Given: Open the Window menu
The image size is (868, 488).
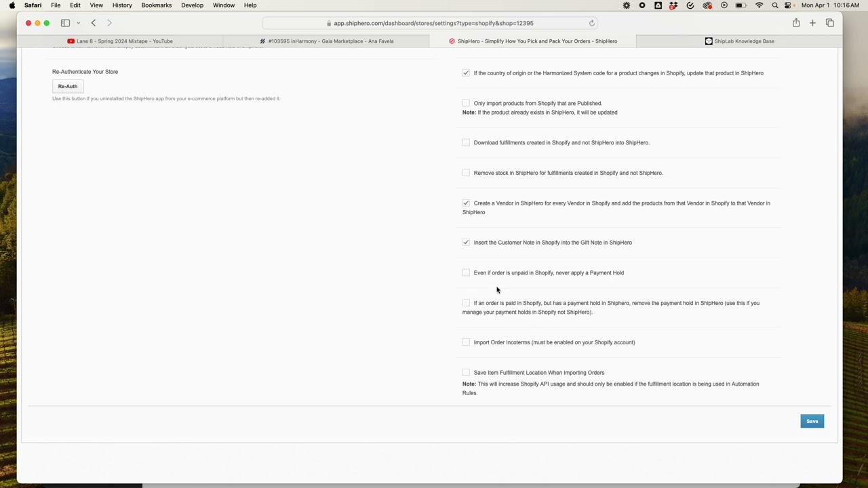Looking at the screenshot, I should 224,5.
